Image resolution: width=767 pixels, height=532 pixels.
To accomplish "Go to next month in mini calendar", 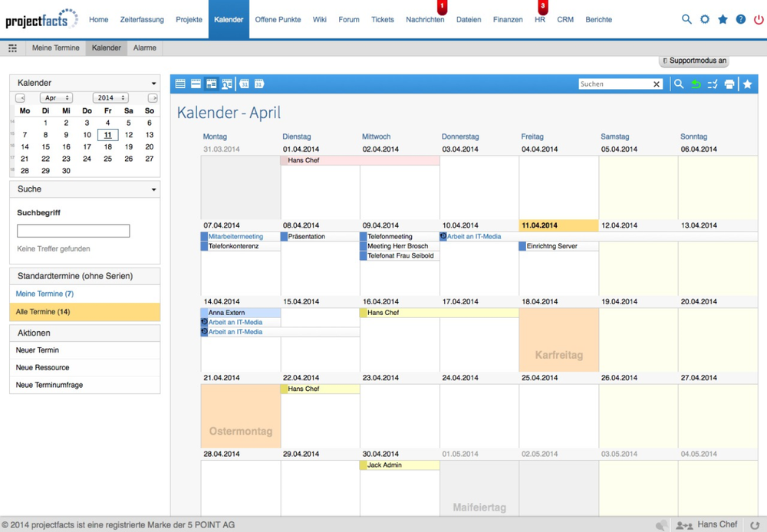I will [153, 98].
